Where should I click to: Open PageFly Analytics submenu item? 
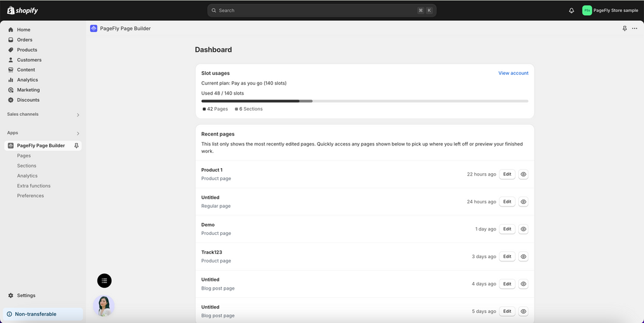[x=27, y=176]
